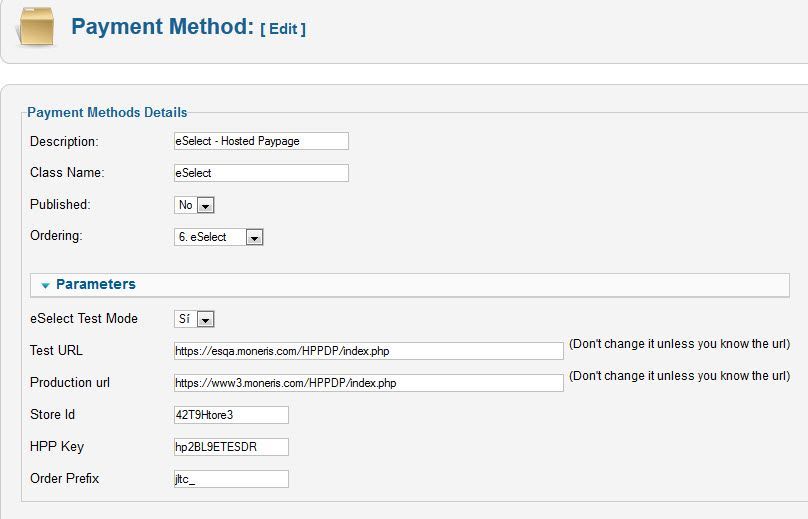The width and height of the screenshot is (808, 519).
Task: Open the eSelect Test Mode dropdown
Action: (194, 319)
